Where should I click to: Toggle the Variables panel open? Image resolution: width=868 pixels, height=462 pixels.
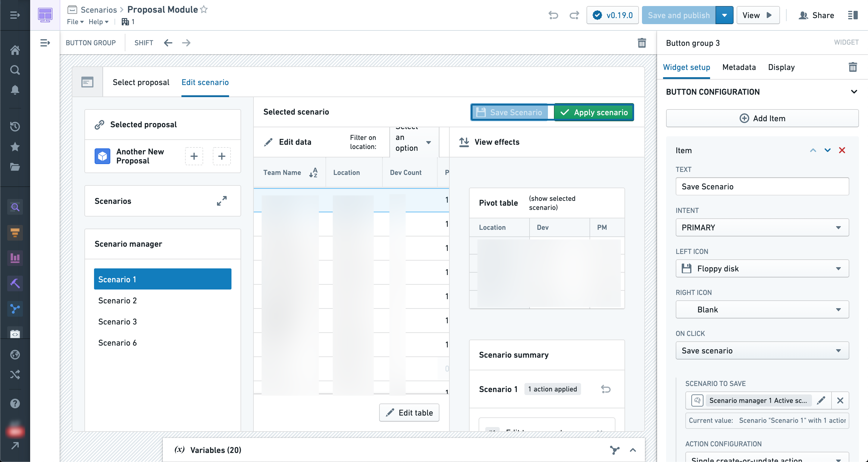pyautogui.click(x=633, y=450)
